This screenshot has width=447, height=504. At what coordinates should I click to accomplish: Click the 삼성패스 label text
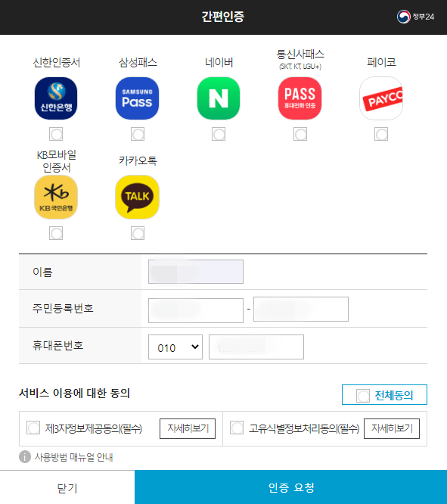[138, 62]
